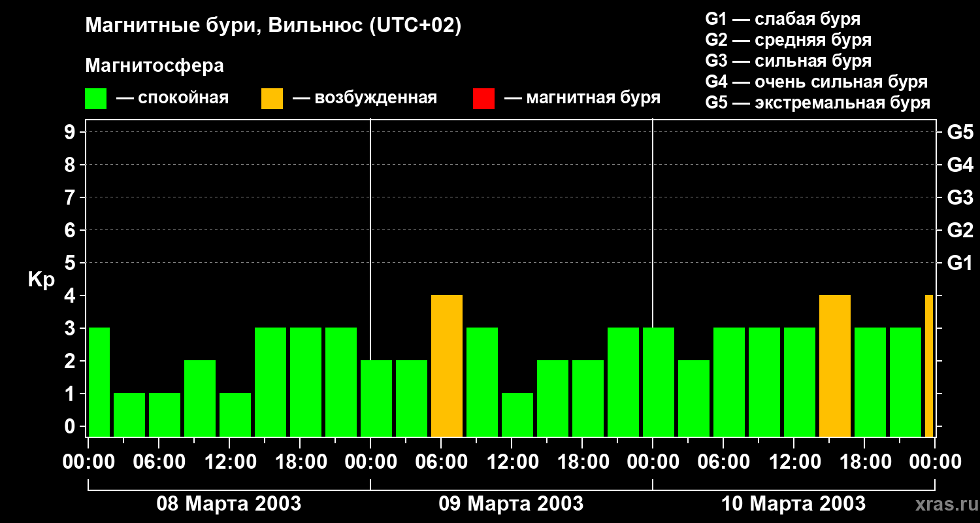Click the G2 marker on the right axis
This screenshot has height=523, width=980.
tap(960, 231)
